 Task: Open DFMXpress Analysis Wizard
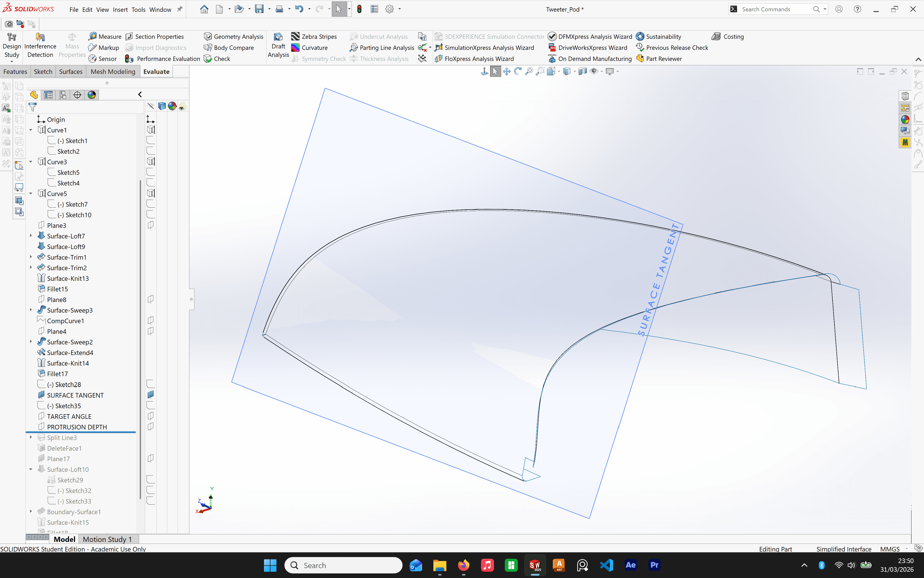click(590, 36)
